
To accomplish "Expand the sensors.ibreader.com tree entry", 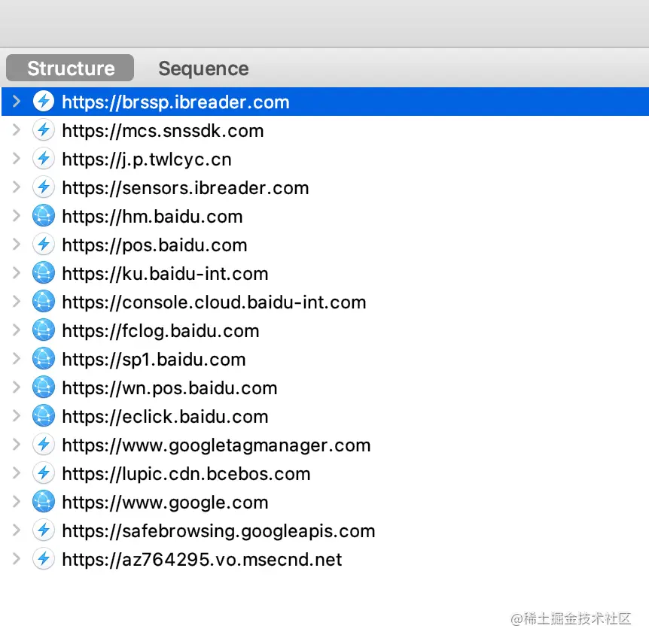I will tap(16, 187).
